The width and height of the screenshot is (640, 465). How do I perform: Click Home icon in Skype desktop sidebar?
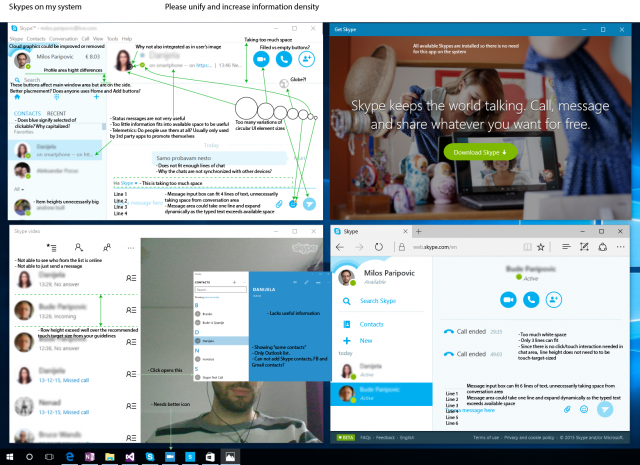click(17, 97)
